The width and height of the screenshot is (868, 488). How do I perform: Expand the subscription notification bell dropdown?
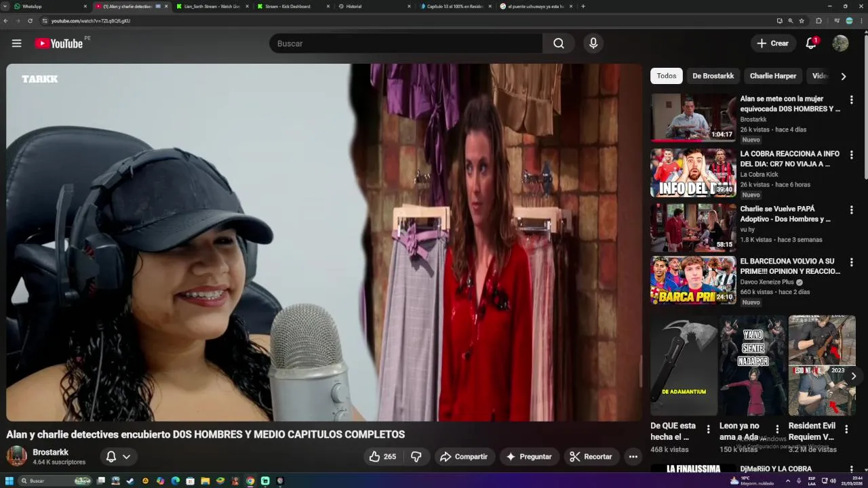tap(118, 457)
